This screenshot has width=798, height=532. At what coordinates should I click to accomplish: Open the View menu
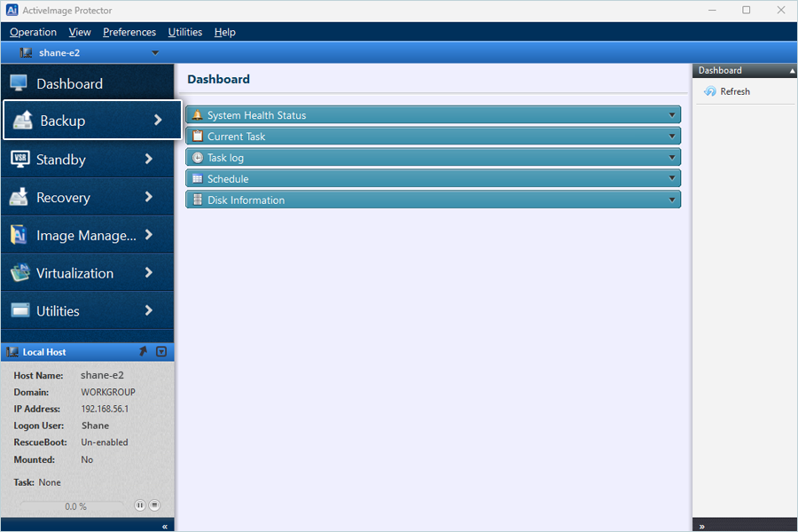pyautogui.click(x=80, y=32)
